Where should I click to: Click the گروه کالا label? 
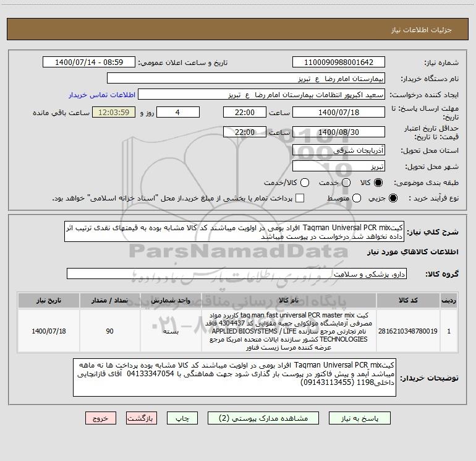click(x=442, y=274)
